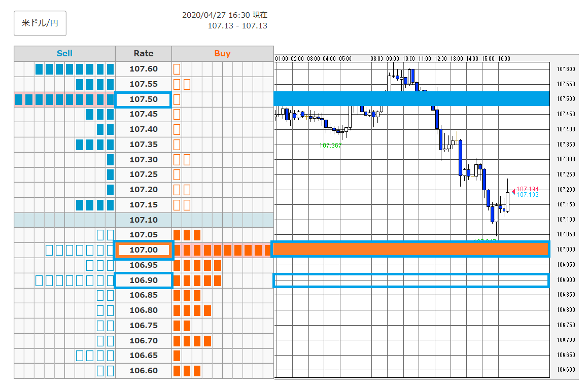Select the 106.75 rate cell
Screen dimensions: 588x390
(x=144, y=326)
